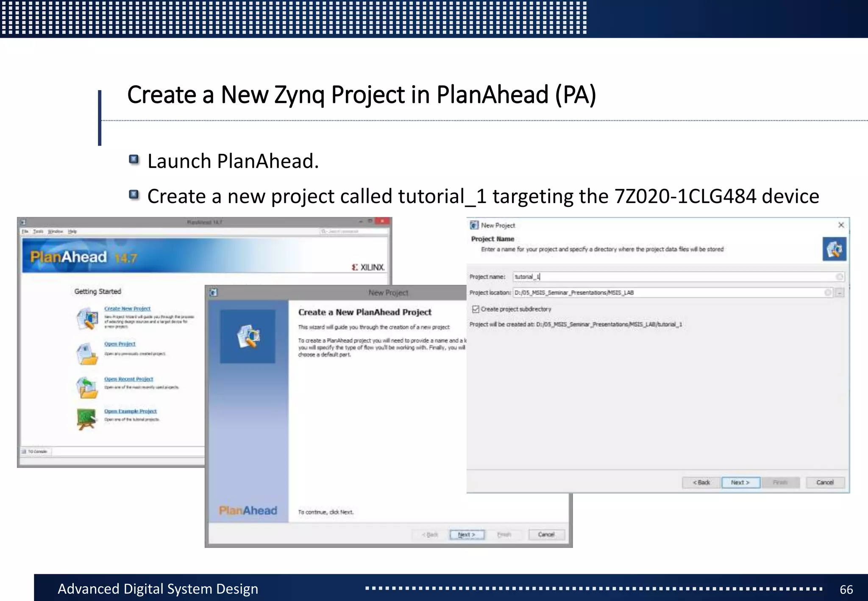Image resolution: width=868 pixels, height=601 pixels.
Task: Close the Project Name dialog with the X
Action: 841,225
